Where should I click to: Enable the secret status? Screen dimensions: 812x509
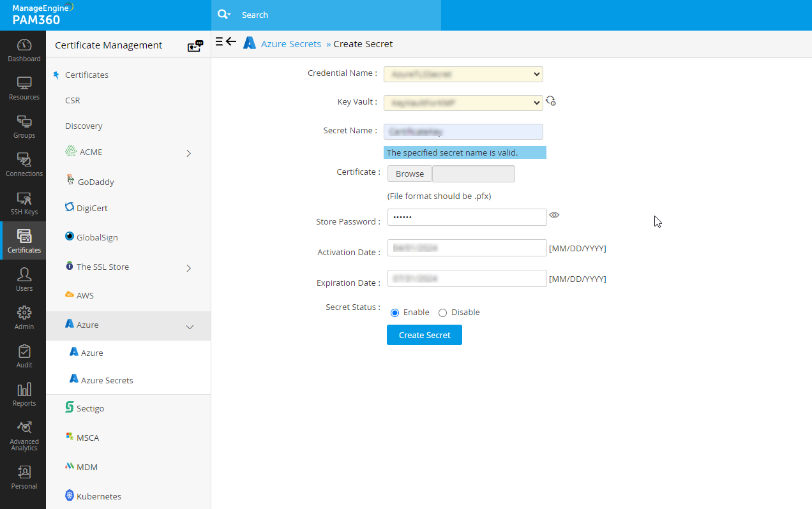(x=395, y=312)
